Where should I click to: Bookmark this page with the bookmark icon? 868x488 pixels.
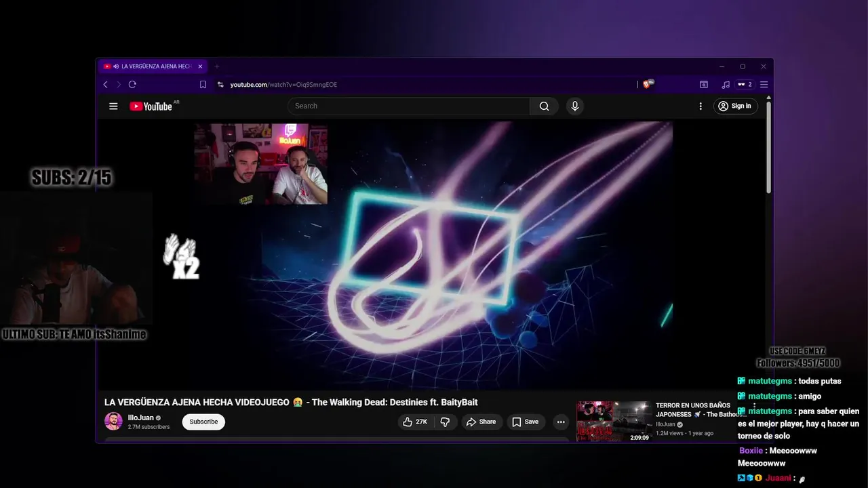[x=203, y=85]
